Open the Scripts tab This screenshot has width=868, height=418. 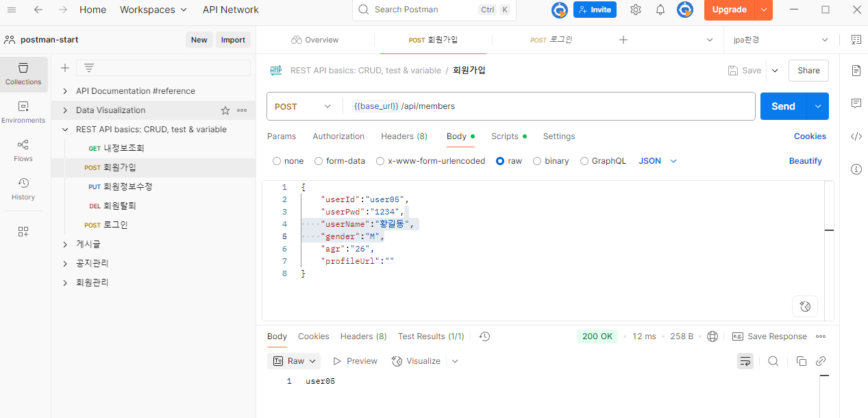pos(508,136)
